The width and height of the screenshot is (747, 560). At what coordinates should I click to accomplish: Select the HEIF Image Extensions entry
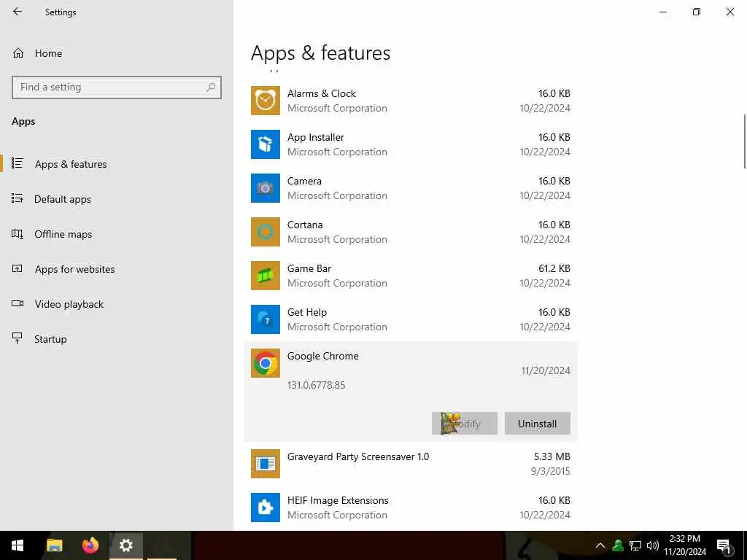411,507
